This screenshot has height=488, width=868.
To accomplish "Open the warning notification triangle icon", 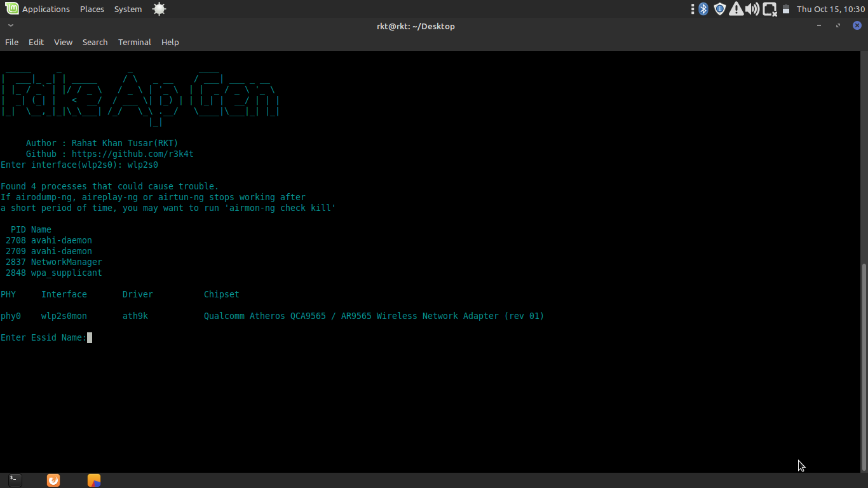I will point(736,9).
